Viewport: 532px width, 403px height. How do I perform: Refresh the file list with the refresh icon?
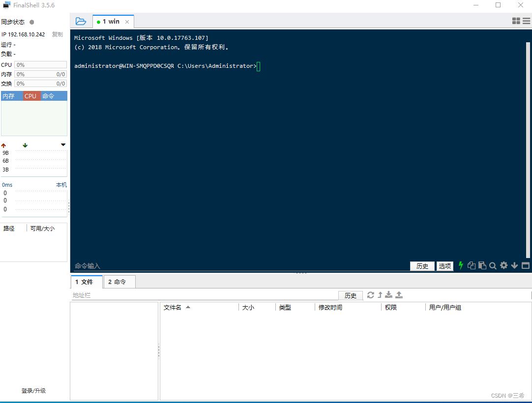click(371, 295)
